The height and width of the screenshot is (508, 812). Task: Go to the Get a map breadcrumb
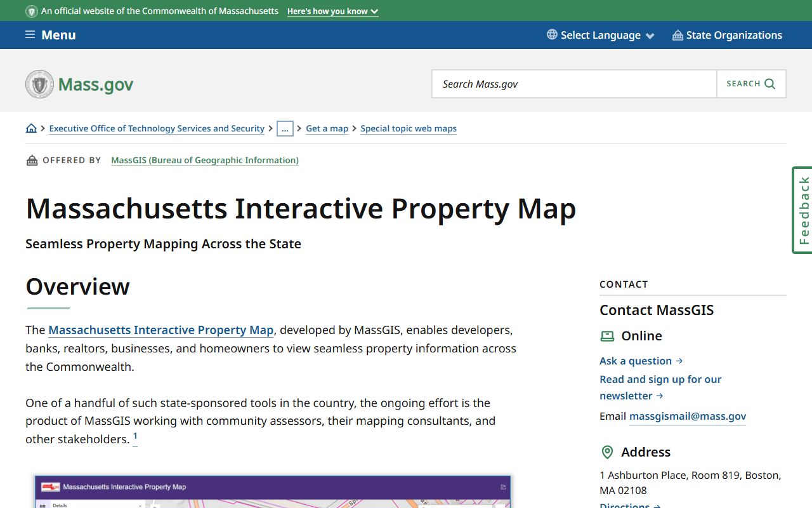[327, 128]
